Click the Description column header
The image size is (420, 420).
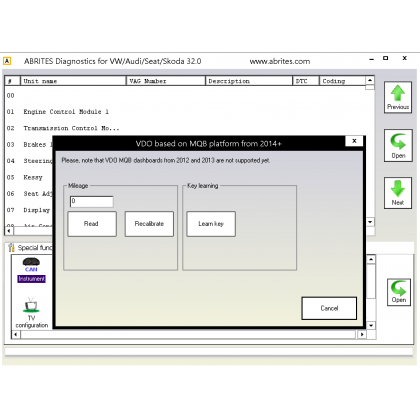click(x=249, y=81)
